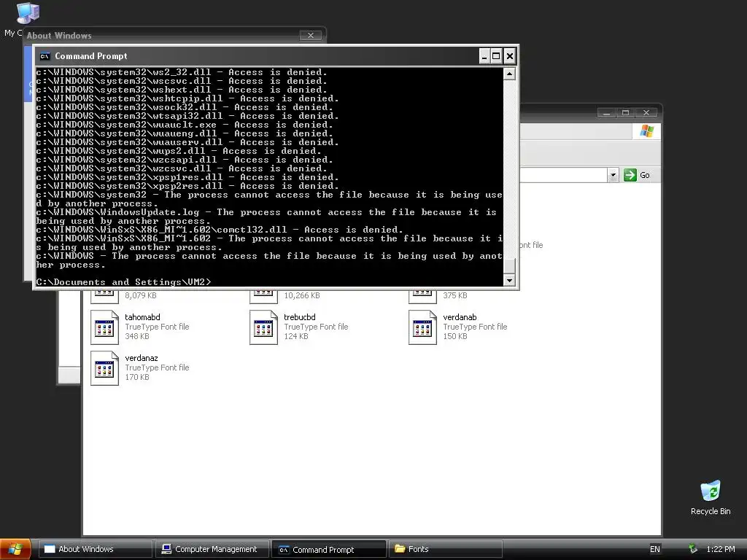The width and height of the screenshot is (747, 560).
Task: Open the Command Prompt system menu icon
Action: pos(44,56)
